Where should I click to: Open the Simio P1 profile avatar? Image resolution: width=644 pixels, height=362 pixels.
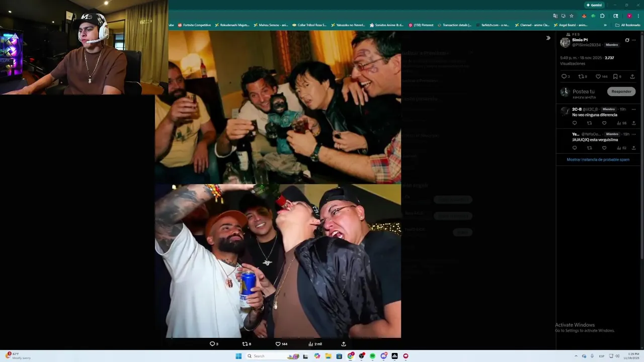pyautogui.click(x=565, y=42)
